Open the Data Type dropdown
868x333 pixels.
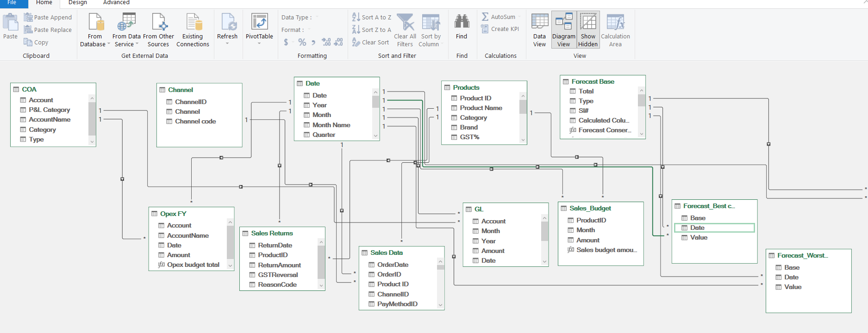[x=317, y=18]
